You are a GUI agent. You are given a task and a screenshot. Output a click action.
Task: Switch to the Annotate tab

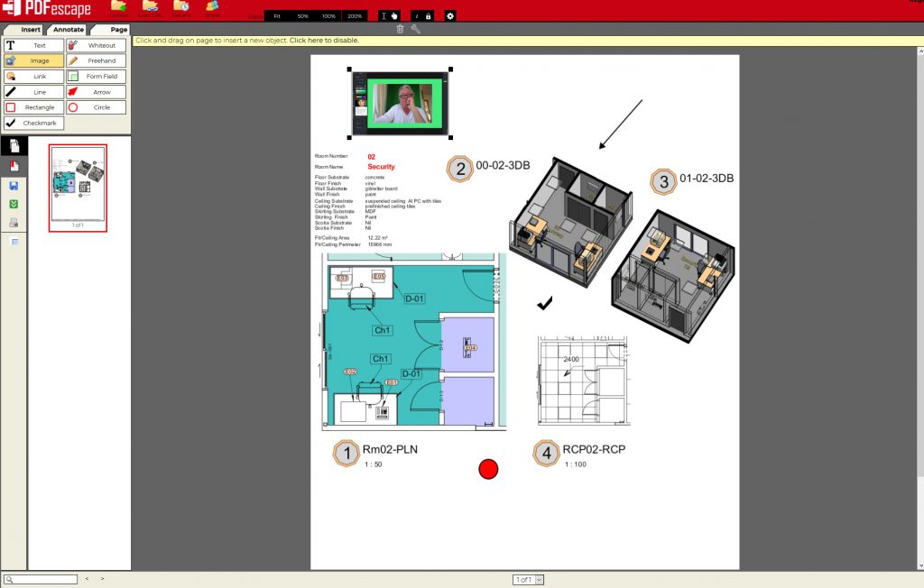pyautogui.click(x=69, y=30)
